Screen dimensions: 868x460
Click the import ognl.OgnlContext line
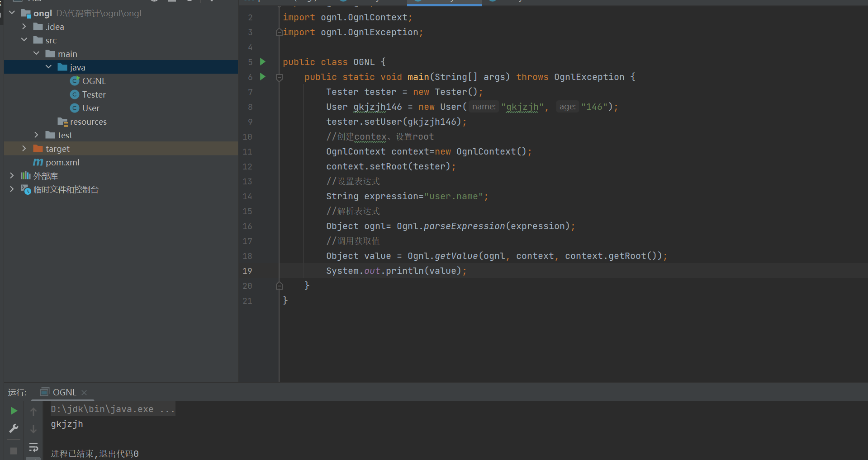347,17
